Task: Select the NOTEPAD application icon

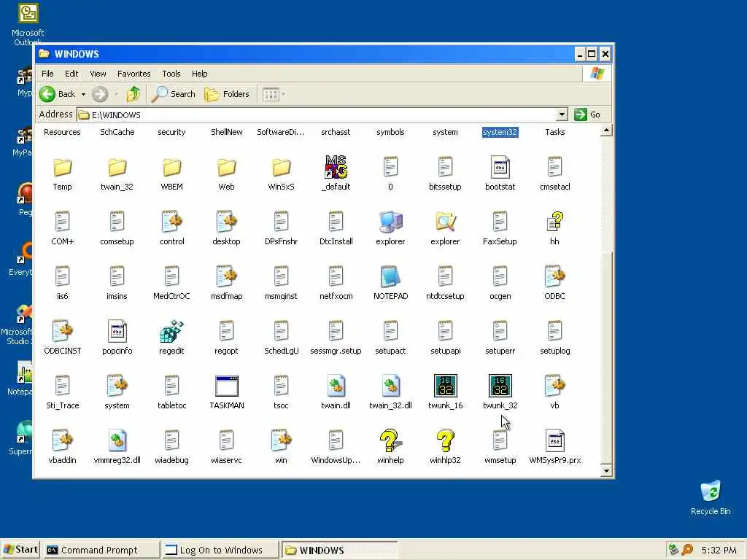Action: (390, 276)
